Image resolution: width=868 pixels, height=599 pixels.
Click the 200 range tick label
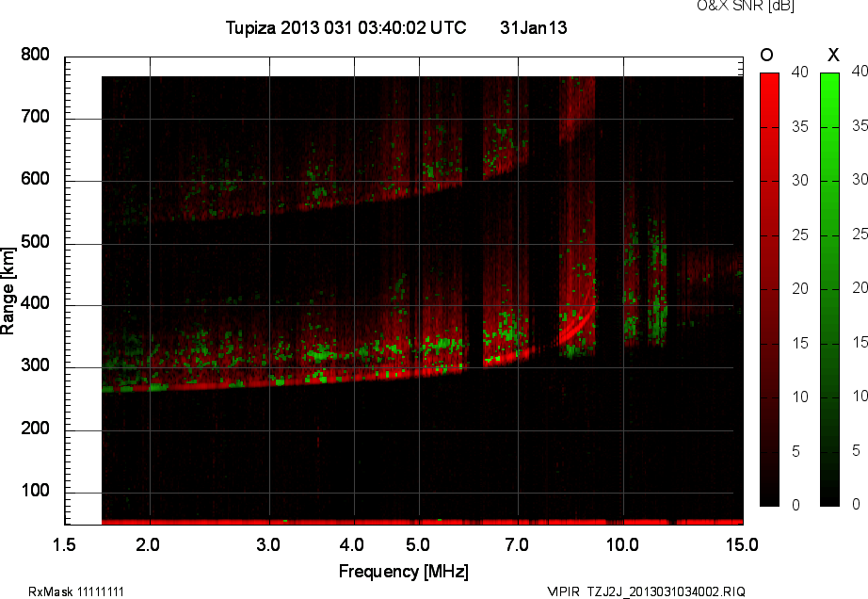point(35,428)
